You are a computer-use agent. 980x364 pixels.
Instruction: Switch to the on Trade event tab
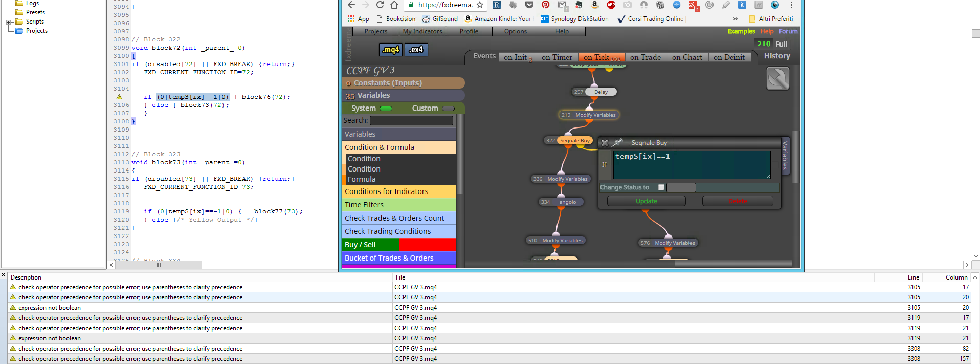point(645,57)
